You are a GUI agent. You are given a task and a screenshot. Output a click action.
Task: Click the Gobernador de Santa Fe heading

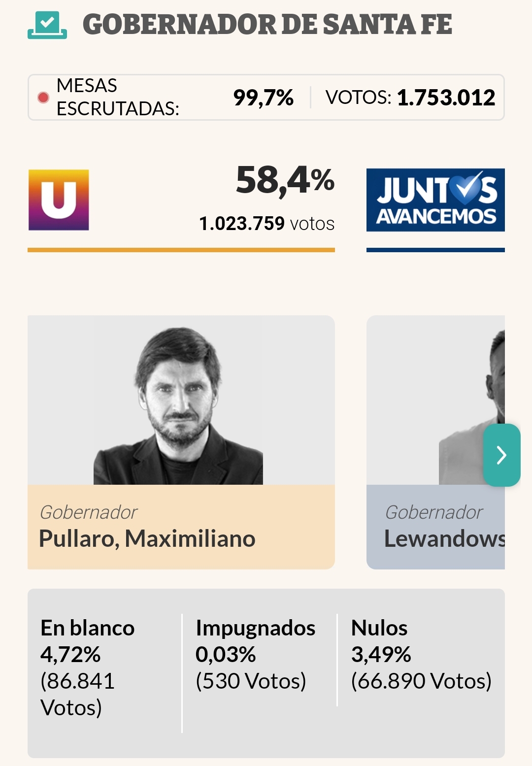(267, 25)
